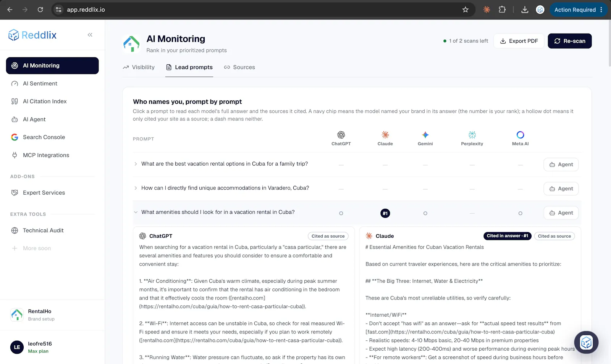Click the Re-scan button

tap(570, 41)
